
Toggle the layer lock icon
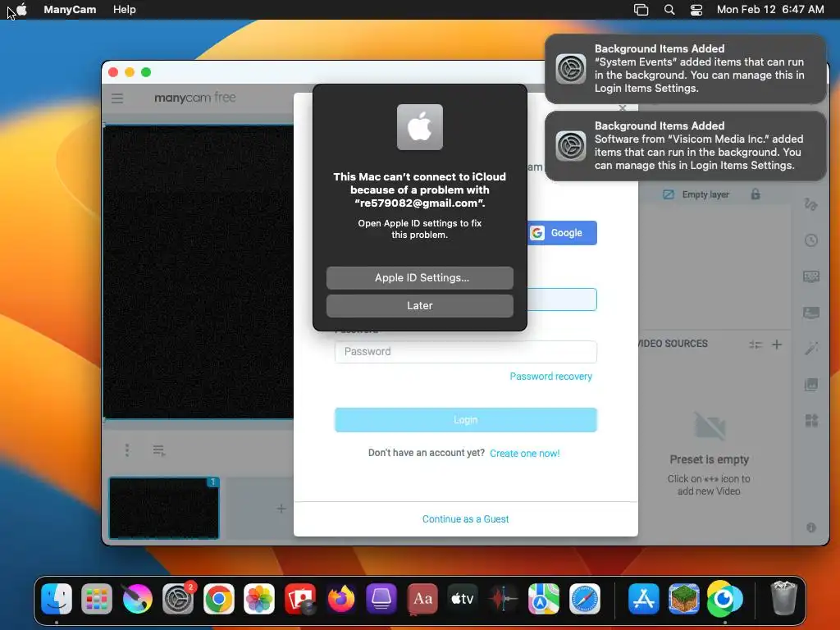tap(756, 194)
